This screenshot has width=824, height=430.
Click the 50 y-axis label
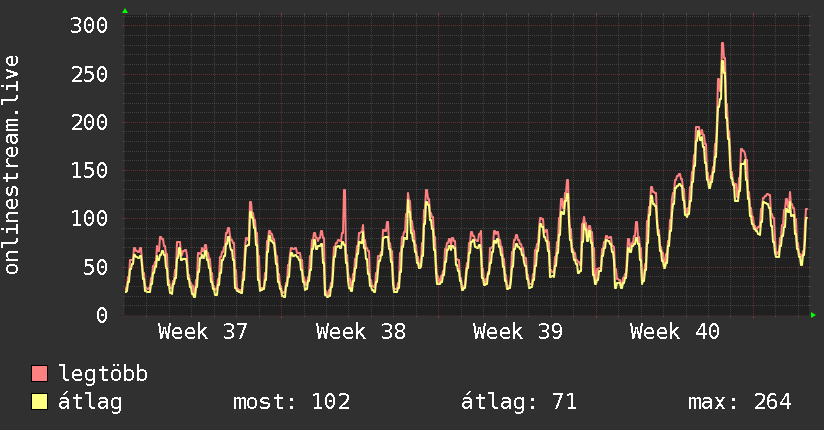click(96, 267)
